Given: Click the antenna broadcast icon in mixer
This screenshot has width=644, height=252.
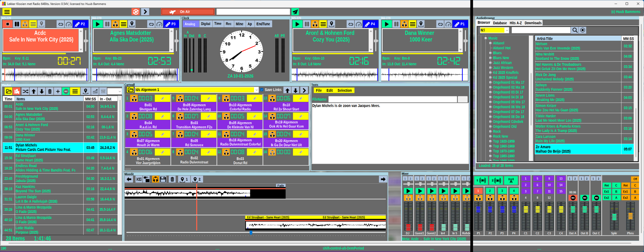Looking at the screenshot, I should tap(511, 180).
